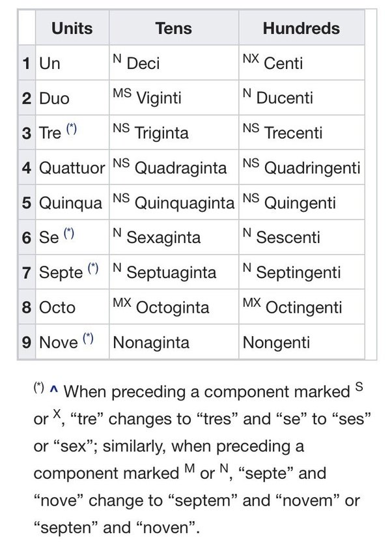Click the footnote marker next to Tre
392x542 pixels.
tap(72, 129)
